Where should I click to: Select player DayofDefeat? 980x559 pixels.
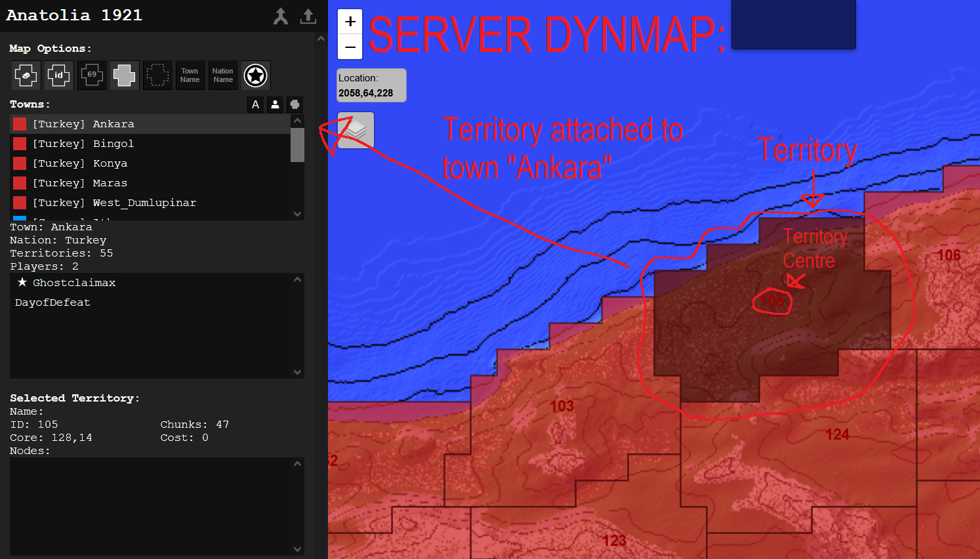click(x=52, y=302)
